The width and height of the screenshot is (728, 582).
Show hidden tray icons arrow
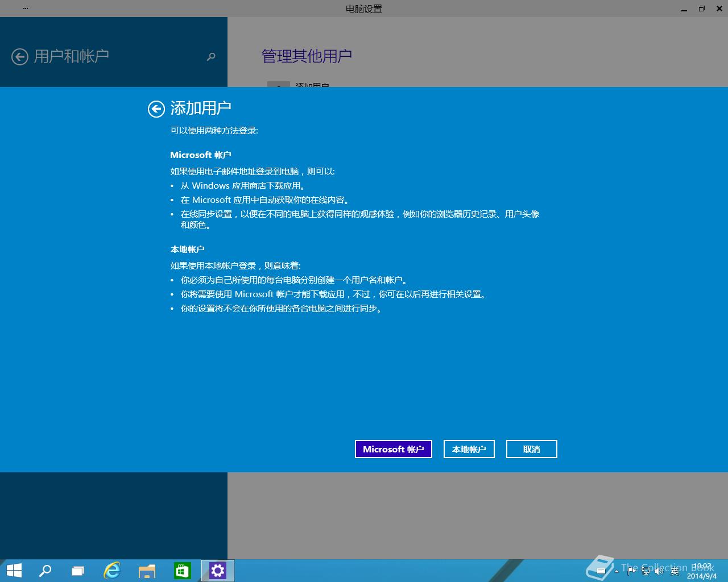tap(617, 571)
